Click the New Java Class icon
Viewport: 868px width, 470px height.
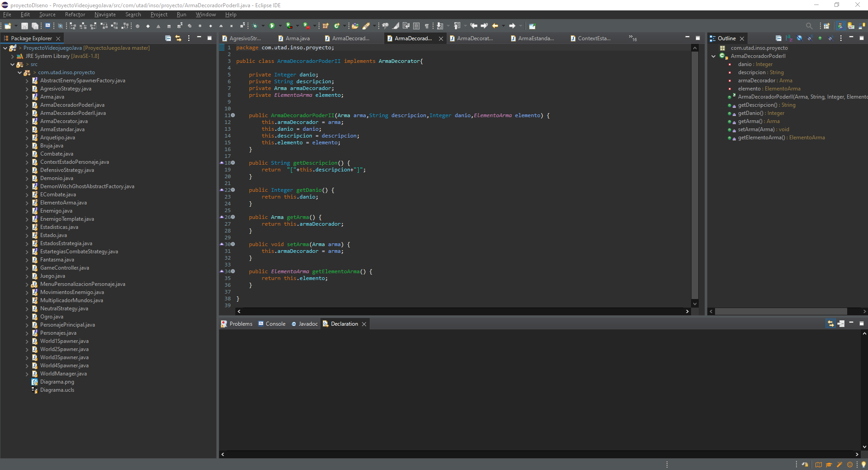[x=336, y=26]
